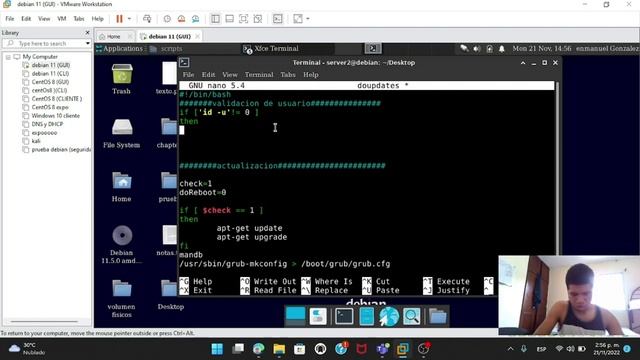
Task: Pause the virtual machine
Action: pyautogui.click(x=119, y=19)
